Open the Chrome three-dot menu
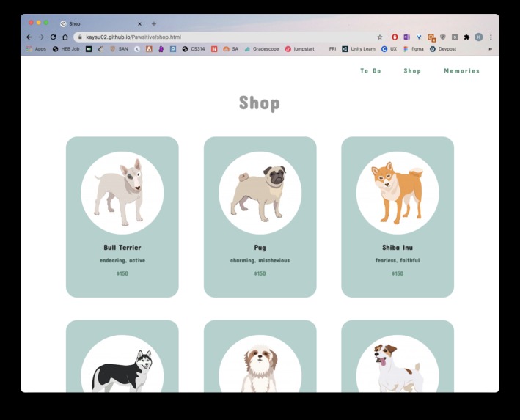Screen dimensions: 520x420 pyautogui.click(x=491, y=37)
